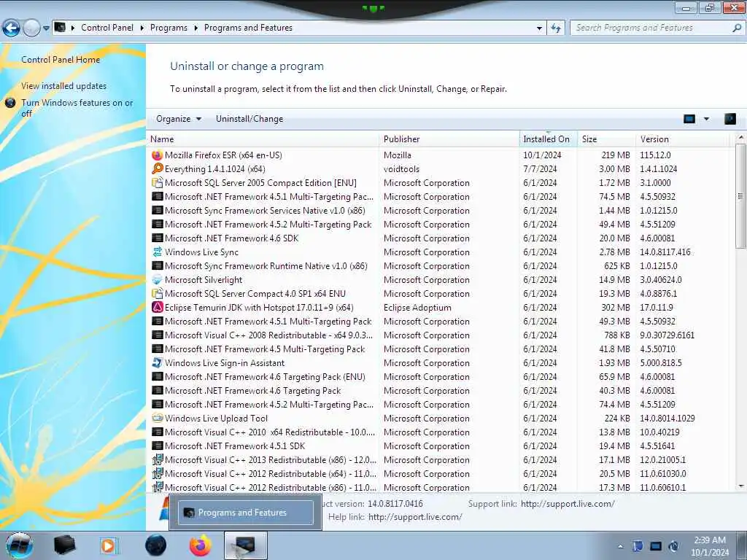Open recent pages dropdown arrow

pyautogui.click(x=46, y=28)
